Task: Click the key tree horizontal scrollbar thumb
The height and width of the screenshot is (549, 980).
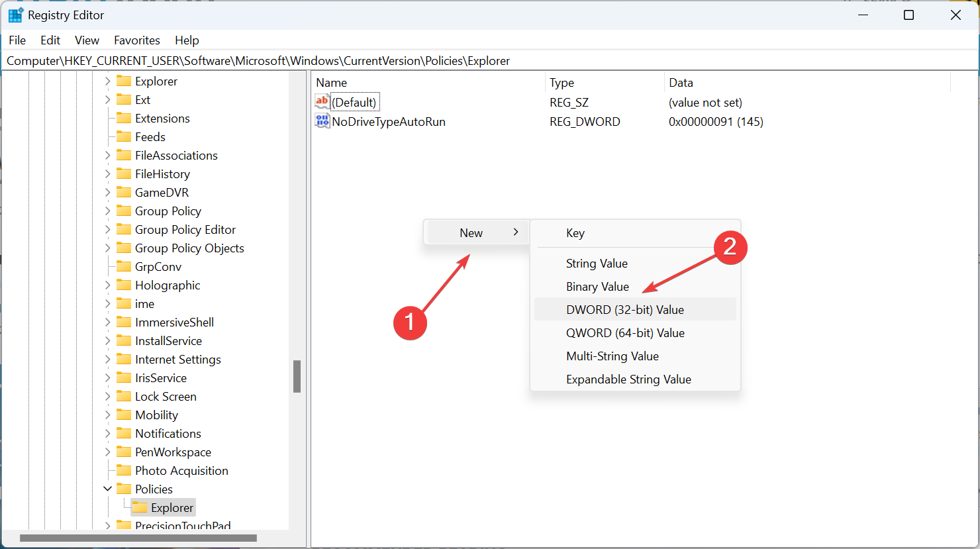Action: click(138, 538)
